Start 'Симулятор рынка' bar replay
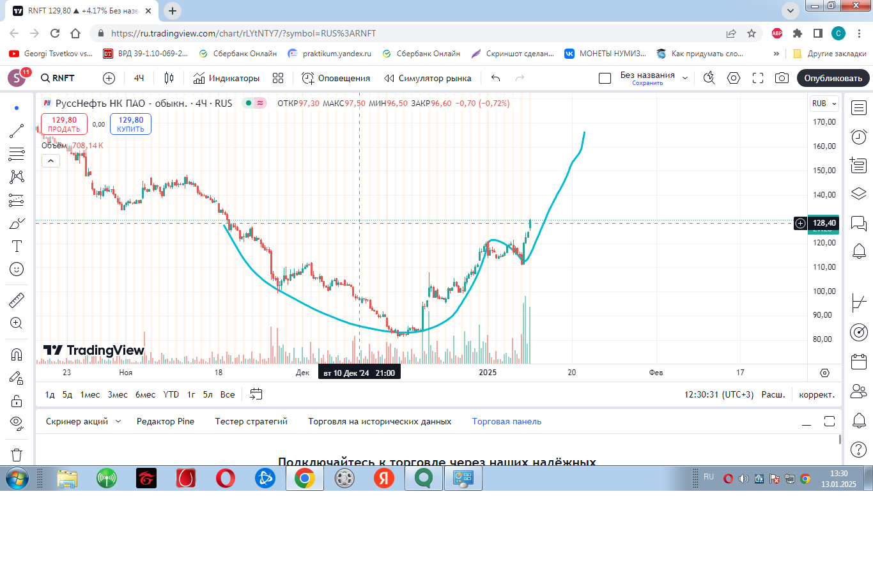This screenshot has height=588, width=873. 428,78
